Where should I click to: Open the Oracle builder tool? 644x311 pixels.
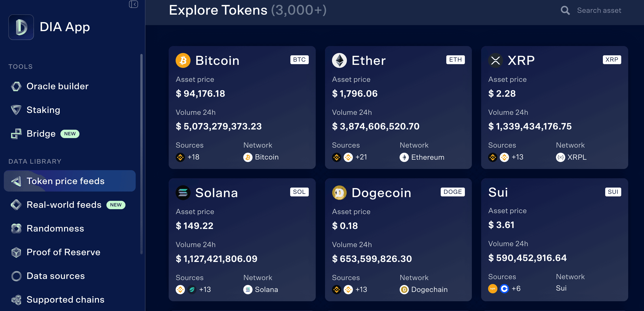coord(57,86)
